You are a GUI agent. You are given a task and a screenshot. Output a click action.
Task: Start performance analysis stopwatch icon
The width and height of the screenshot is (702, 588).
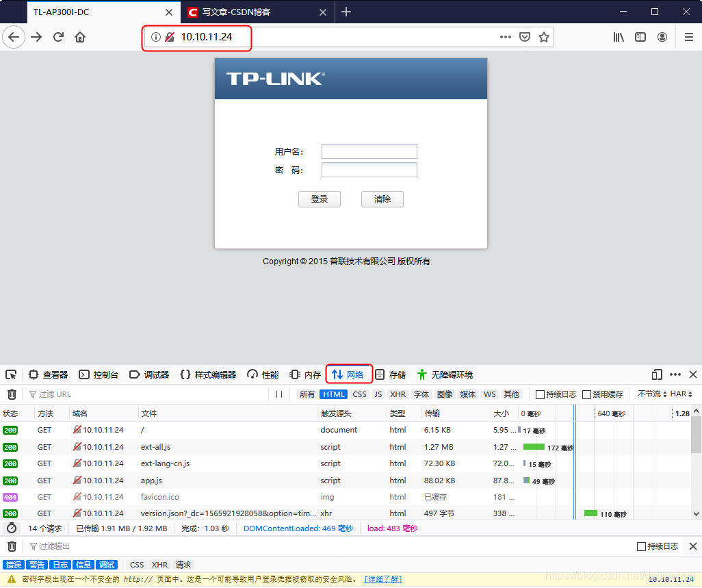[x=12, y=528]
